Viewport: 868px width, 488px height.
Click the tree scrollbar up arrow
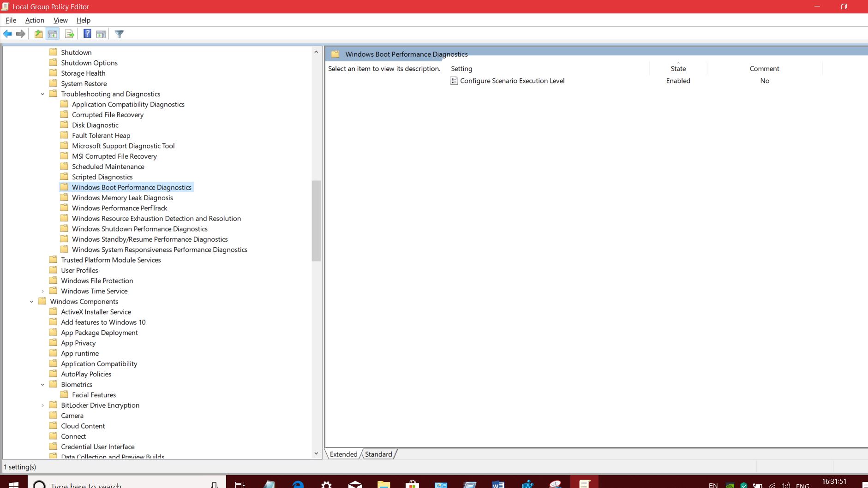pos(316,52)
